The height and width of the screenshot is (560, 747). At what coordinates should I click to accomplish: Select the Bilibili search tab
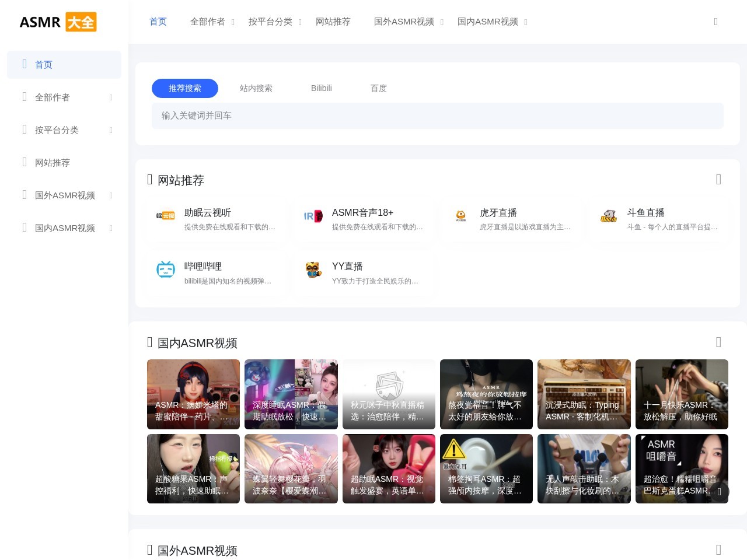[x=322, y=88]
